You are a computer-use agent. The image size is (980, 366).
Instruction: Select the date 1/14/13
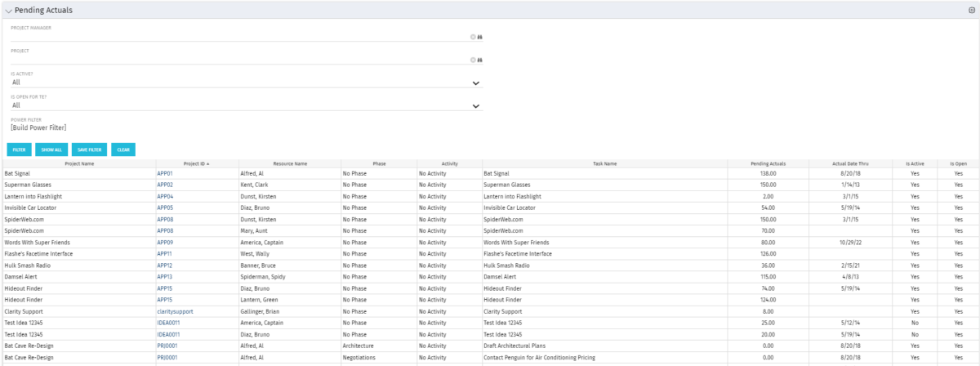851,185
